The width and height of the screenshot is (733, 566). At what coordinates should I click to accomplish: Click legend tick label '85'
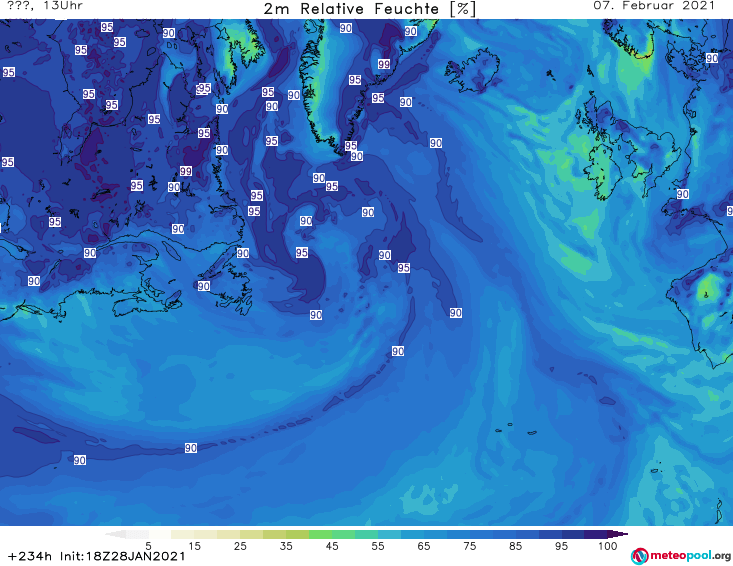coord(515,546)
